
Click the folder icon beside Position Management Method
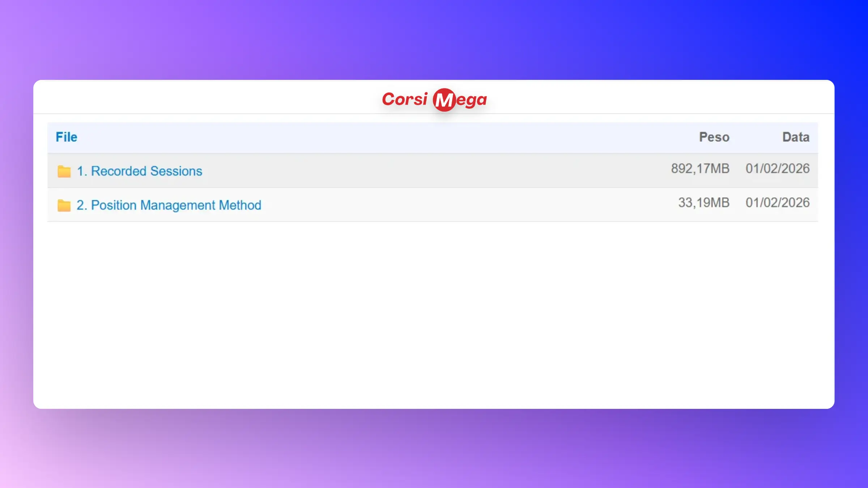(64, 205)
